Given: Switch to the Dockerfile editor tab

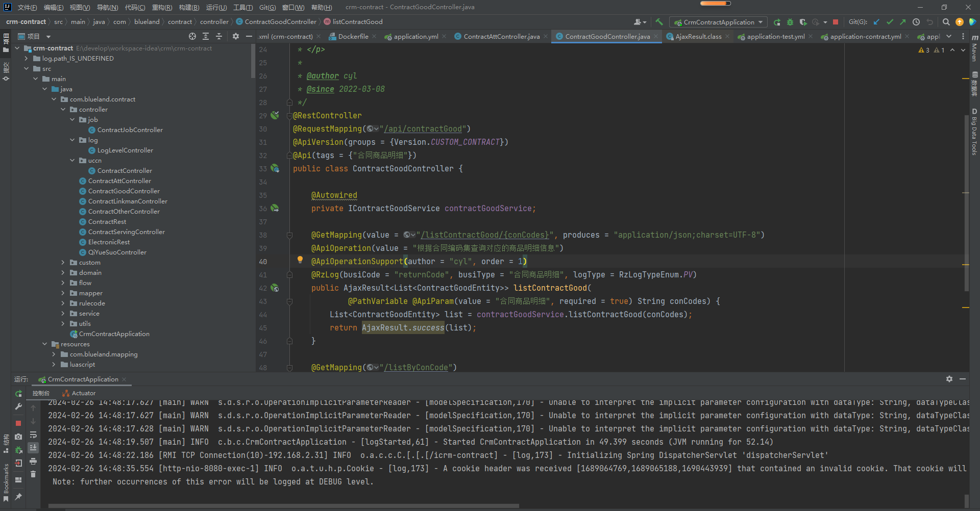Looking at the screenshot, I should (353, 37).
